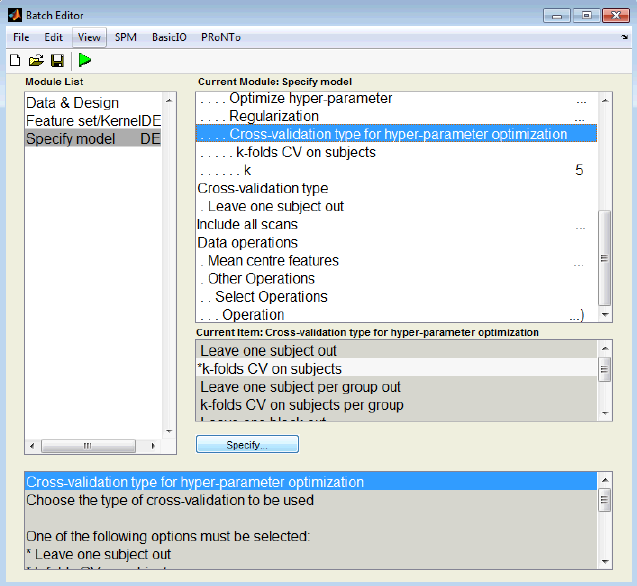
Task: Click the right arrow of Module List horizontal scrollbar
Action: 152,446
